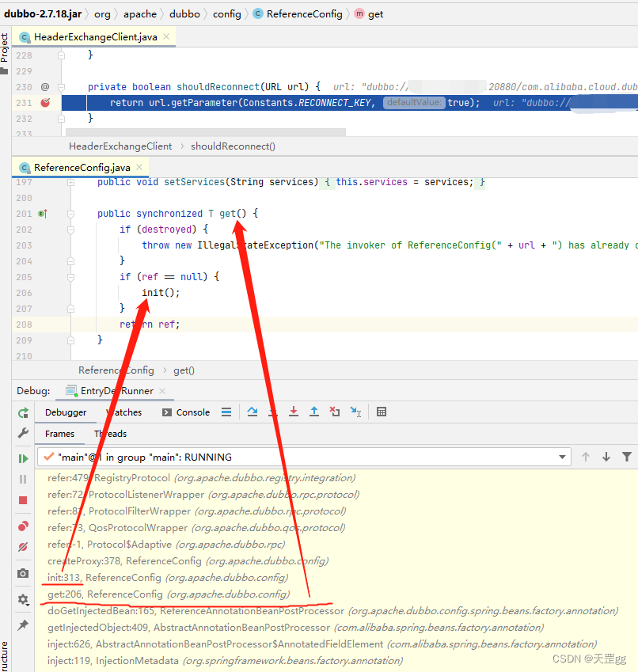Rerun the EntryDemoRunner debug session
The image size is (638, 672).
[23, 412]
